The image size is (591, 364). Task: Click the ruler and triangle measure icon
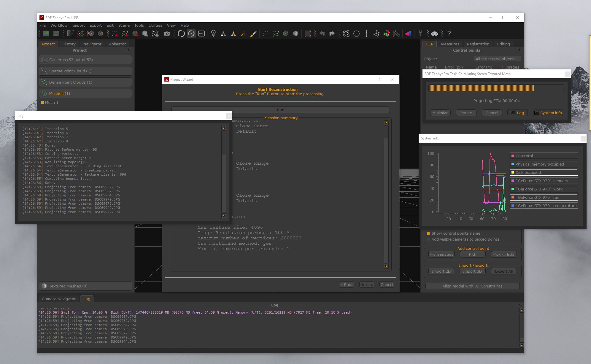396,34
